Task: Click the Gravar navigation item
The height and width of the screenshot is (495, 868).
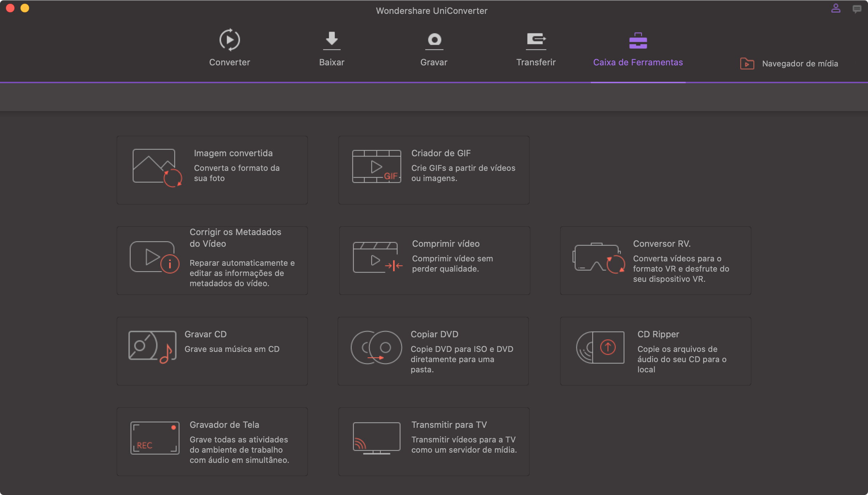Action: click(434, 49)
